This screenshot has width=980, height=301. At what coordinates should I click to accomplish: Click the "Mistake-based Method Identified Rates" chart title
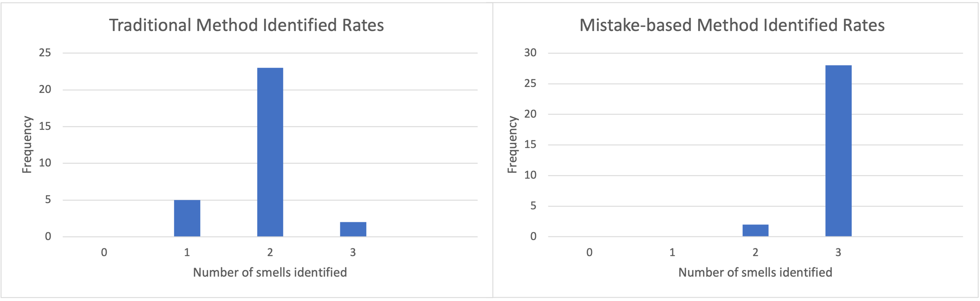pos(731,25)
